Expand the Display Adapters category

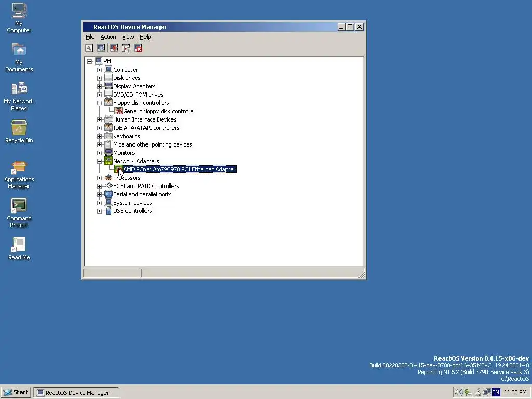pos(99,86)
